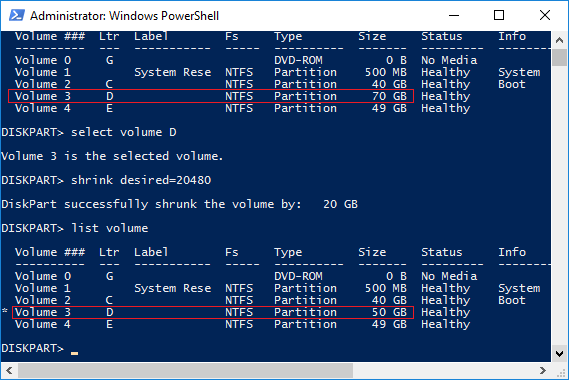Click the window resize grip corner

560,371
